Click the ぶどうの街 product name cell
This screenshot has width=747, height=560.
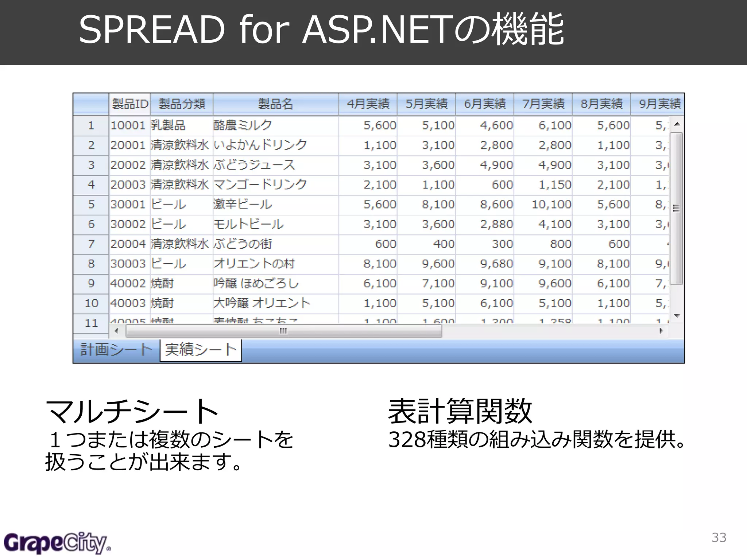click(276, 244)
